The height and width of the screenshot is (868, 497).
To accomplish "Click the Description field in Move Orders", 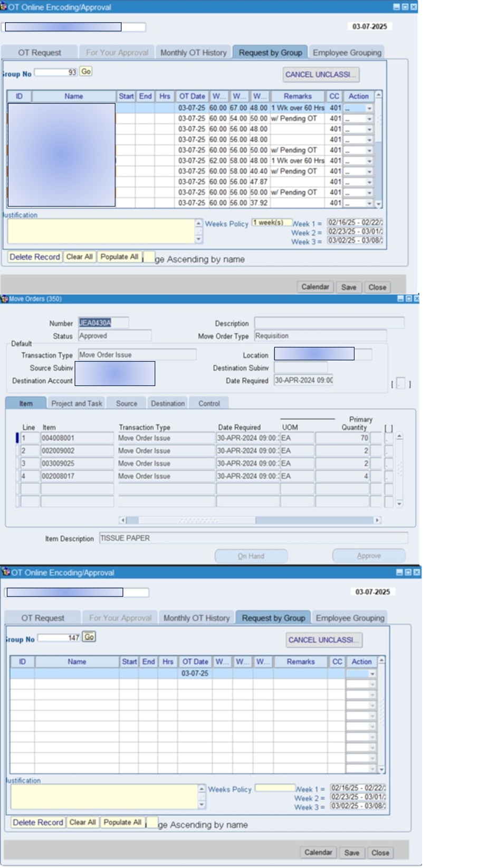I will 329,323.
